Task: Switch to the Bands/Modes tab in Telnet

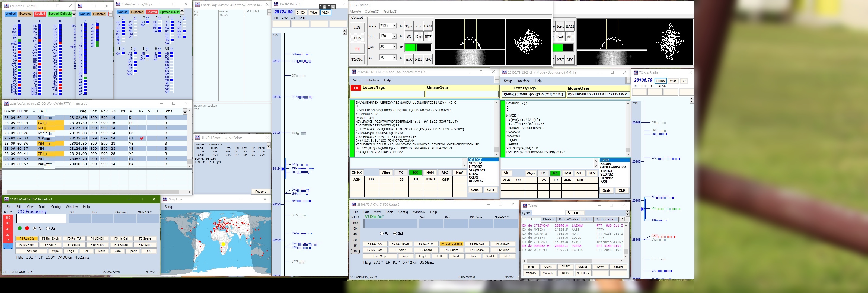Action: (568, 219)
